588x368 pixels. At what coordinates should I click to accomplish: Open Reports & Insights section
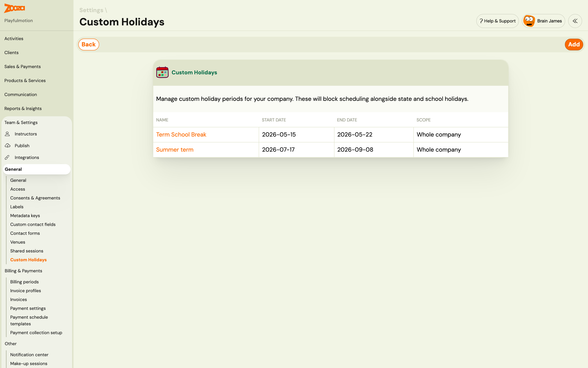(23, 109)
